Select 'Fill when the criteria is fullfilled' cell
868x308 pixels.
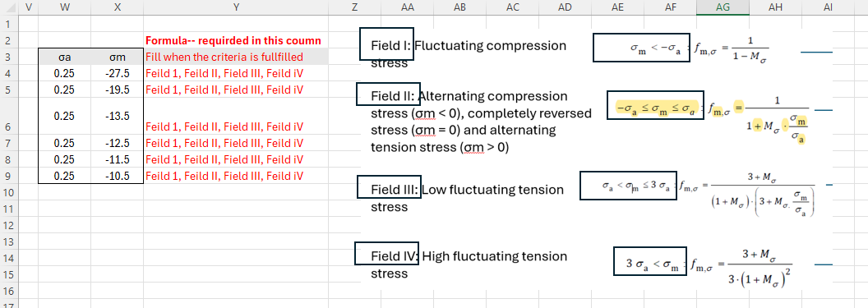pyautogui.click(x=237, y=57)
